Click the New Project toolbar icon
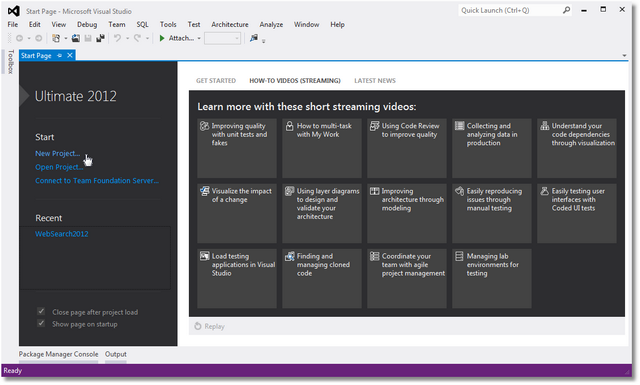Image resolution: width=640 pixels, height=385 pixels. 56,38
